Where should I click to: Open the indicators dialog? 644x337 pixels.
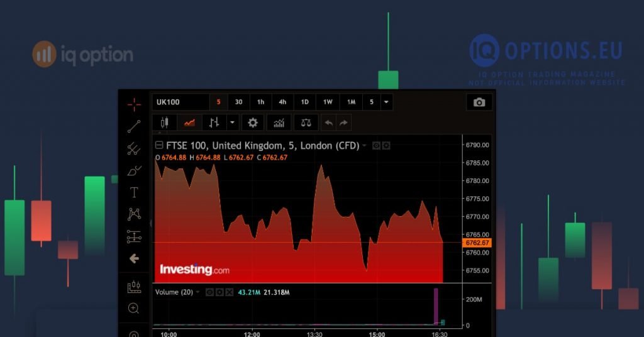[x=279, y=123]
